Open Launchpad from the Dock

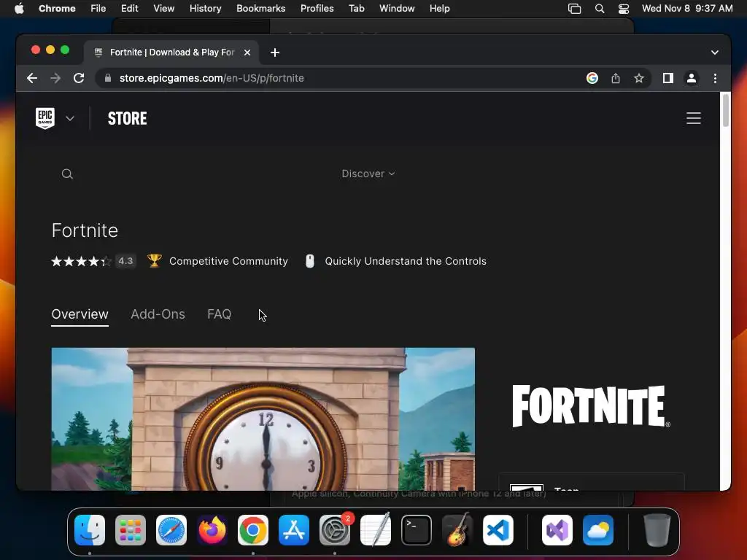[x=131, y=530]
